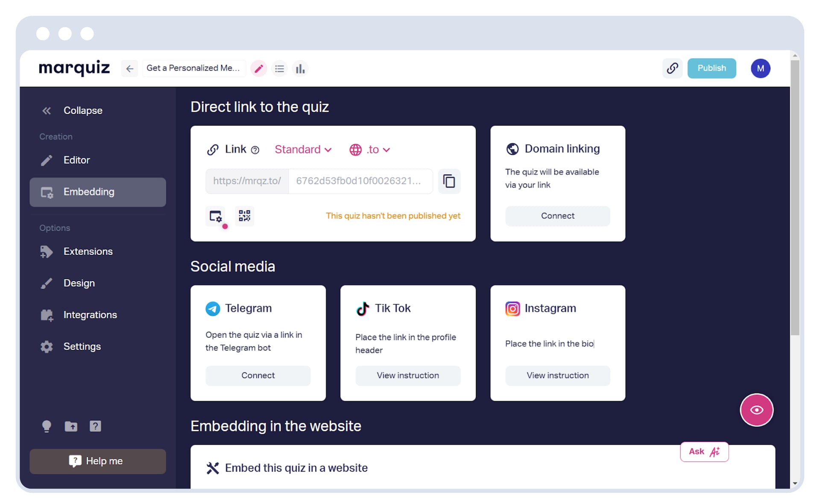Viewport: 820px width, 504px height.
Task: Open the bar chart statistics icon
Action: coord(300,68)
